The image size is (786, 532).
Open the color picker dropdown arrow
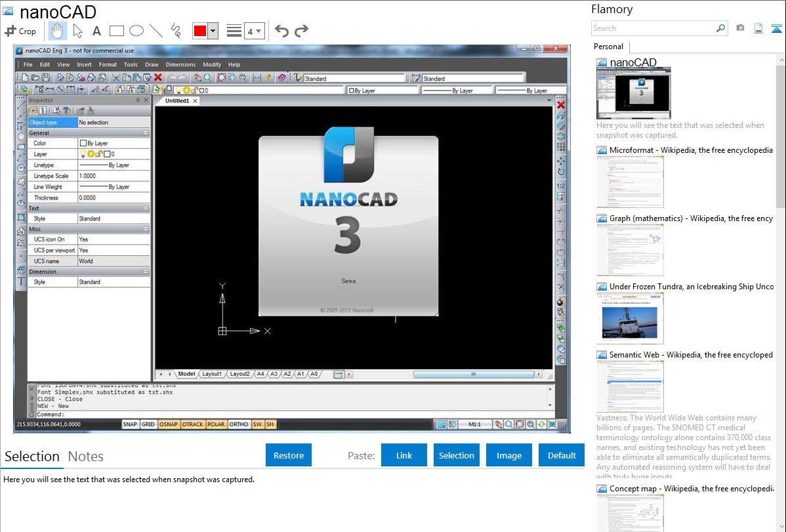[213, 31]
